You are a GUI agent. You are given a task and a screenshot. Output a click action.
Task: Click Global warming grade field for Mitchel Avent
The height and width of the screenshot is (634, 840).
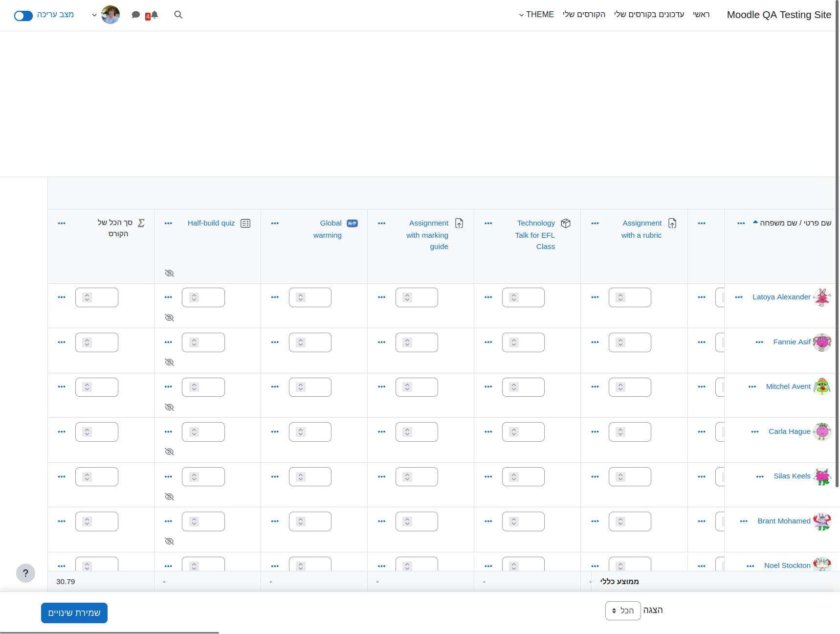310,387
